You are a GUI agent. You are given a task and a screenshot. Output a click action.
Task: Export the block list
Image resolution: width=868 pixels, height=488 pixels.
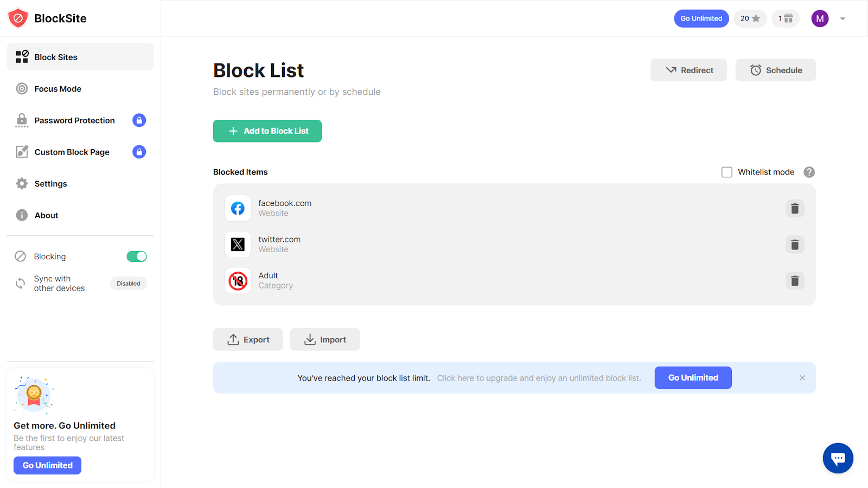tap(248, 339)
